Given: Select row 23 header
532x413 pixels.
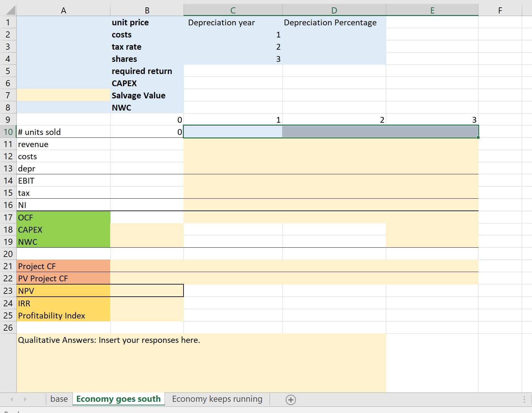Looking at the screenshot, I should 8,291.
